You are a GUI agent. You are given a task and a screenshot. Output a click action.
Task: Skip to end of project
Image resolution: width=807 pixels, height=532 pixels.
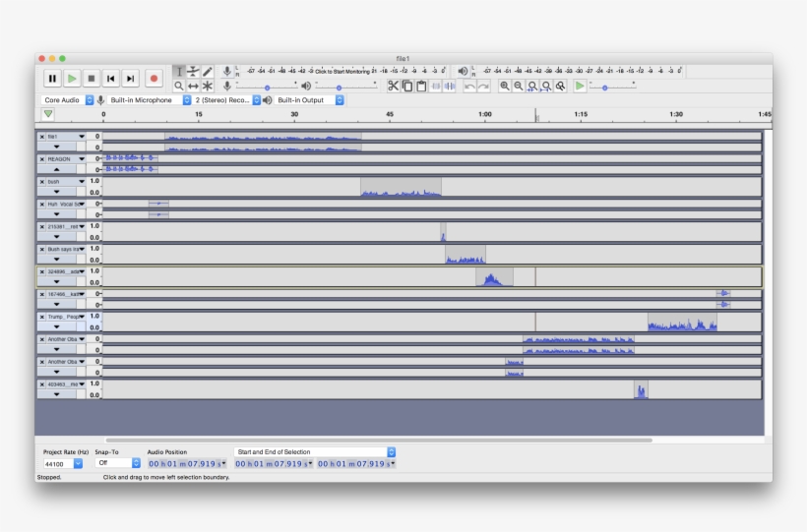(130, 79)
